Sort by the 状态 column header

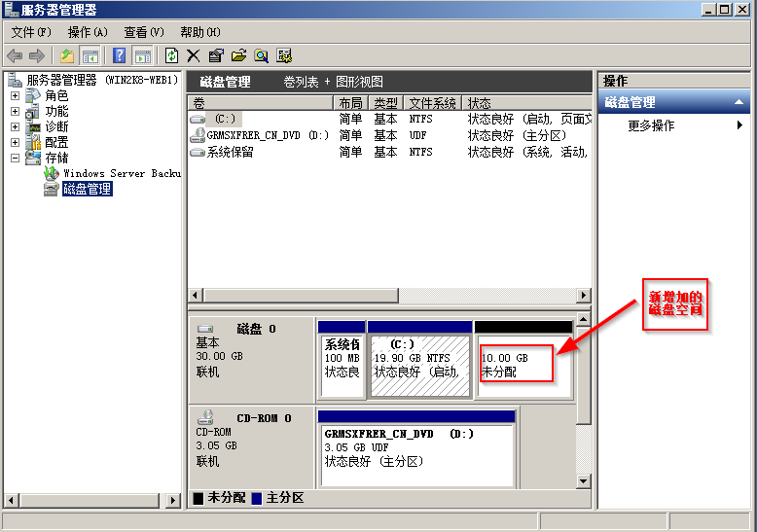(526, 103)
